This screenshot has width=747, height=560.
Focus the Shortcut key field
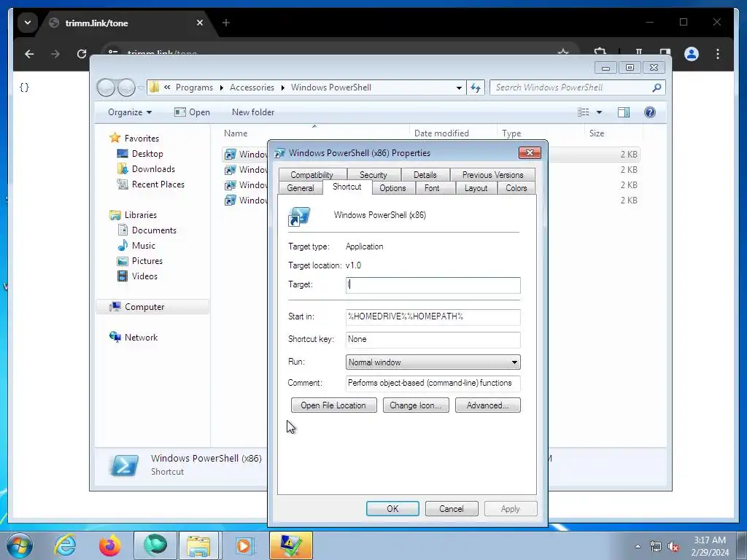(x=433, y=339)
